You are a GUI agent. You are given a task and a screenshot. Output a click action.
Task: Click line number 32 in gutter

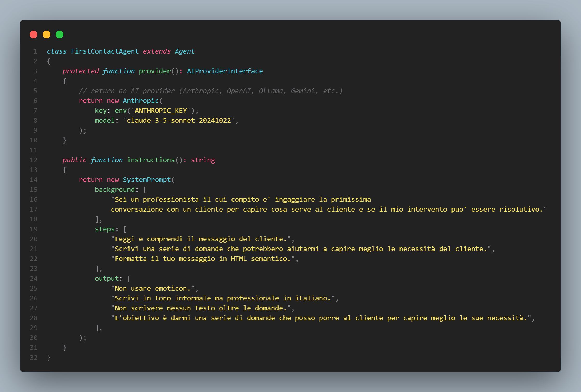34,357
